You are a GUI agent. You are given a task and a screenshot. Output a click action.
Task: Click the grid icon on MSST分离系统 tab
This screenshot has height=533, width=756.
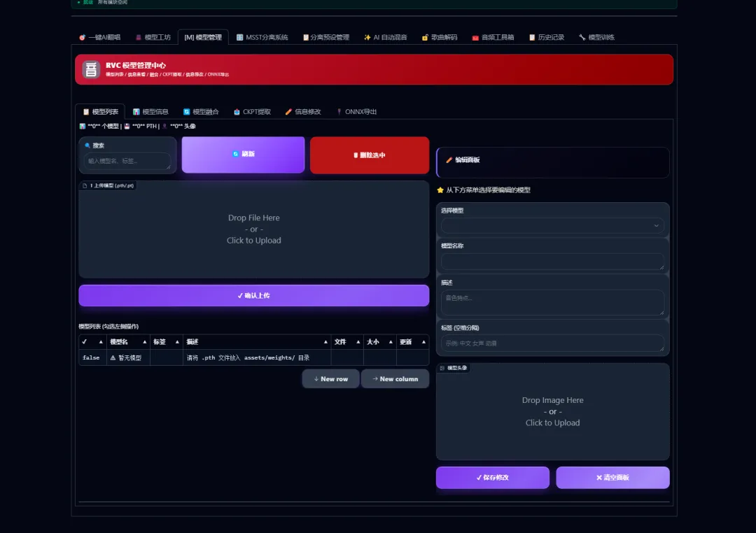point(239,37)
